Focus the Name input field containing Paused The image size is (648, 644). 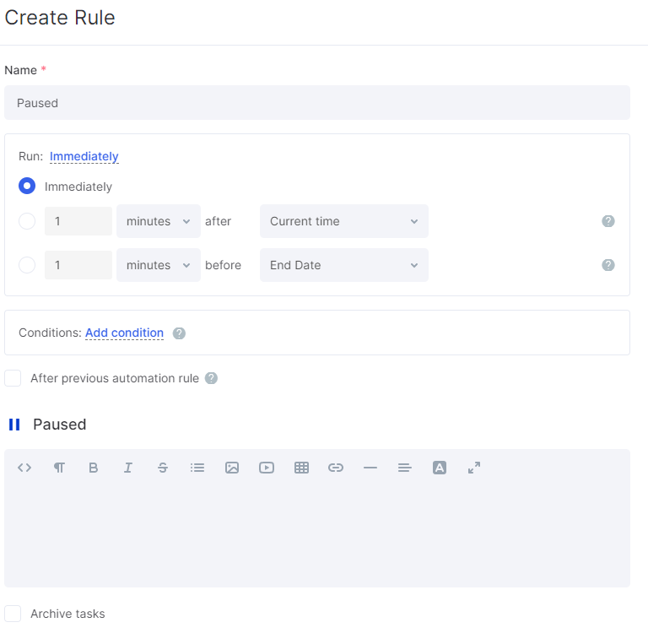[317, 103]
